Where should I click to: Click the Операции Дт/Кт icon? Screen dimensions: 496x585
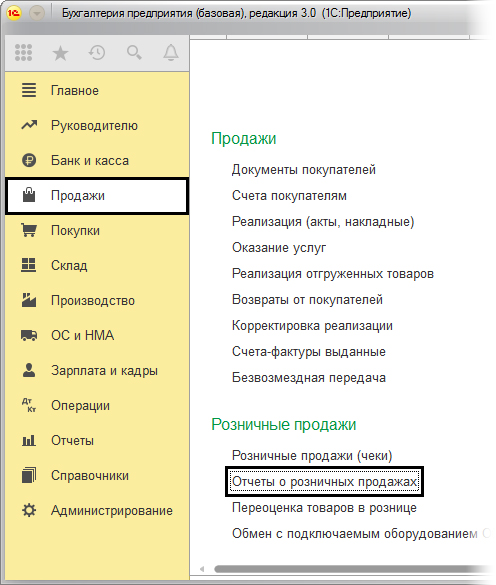pyautogui.click(x=29, y=405)
